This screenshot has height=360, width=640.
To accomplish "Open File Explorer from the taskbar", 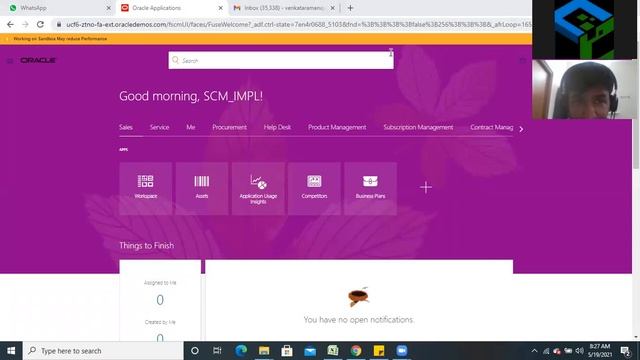I will [x=264, y=351].
